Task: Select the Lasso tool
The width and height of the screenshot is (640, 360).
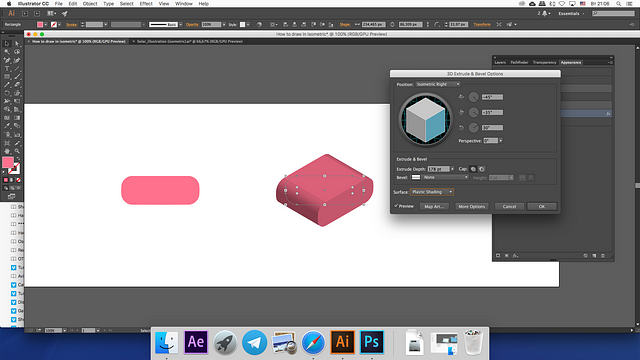Action: (17, 52)
